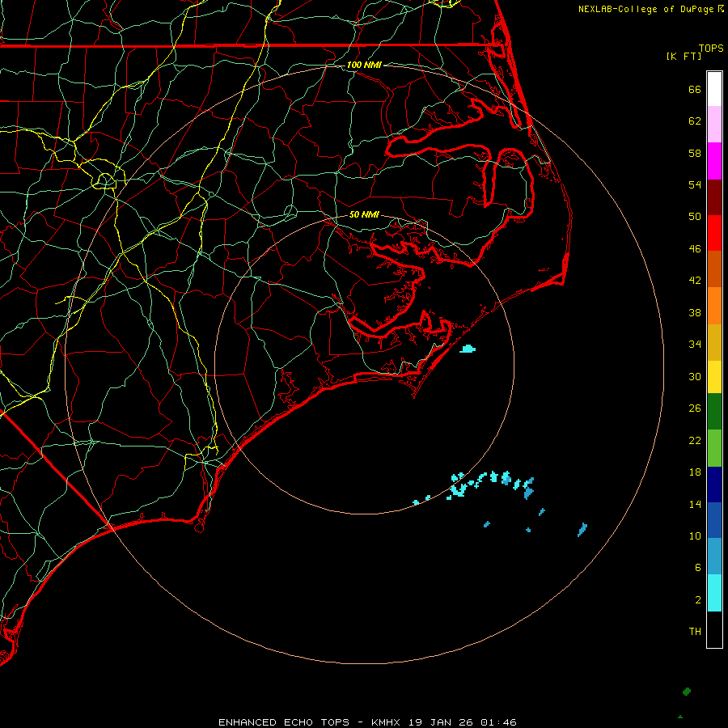Click the TH legend label

pos(695,632)
